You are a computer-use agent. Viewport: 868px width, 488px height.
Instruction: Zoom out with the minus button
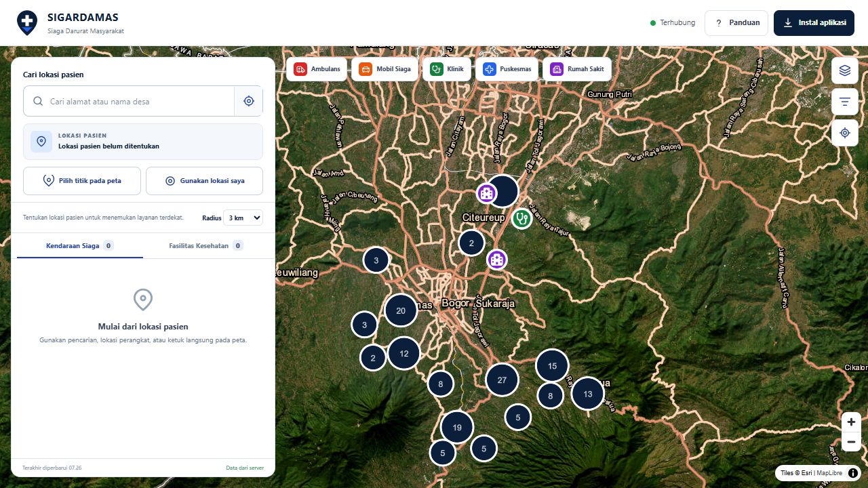(x=851, y=442)
